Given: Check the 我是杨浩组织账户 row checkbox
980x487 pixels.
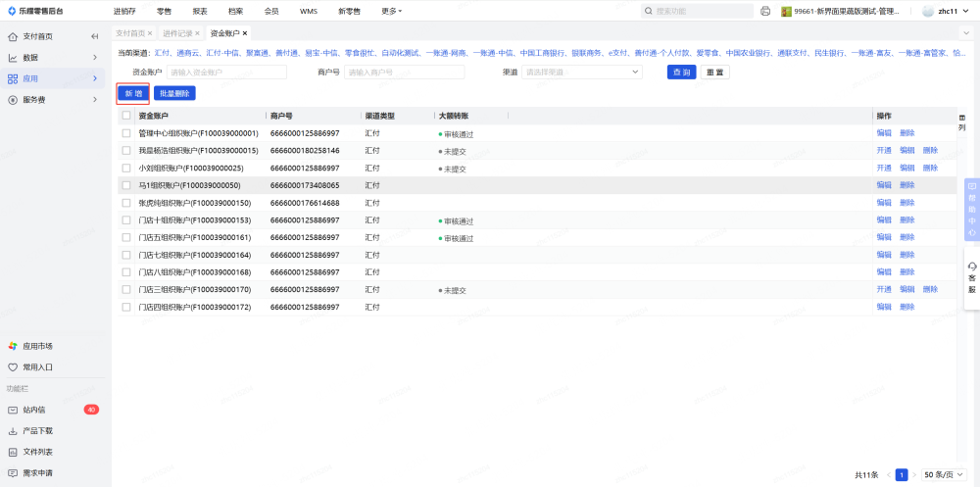Looking at the screenshot, I should [x=126, y=151].
